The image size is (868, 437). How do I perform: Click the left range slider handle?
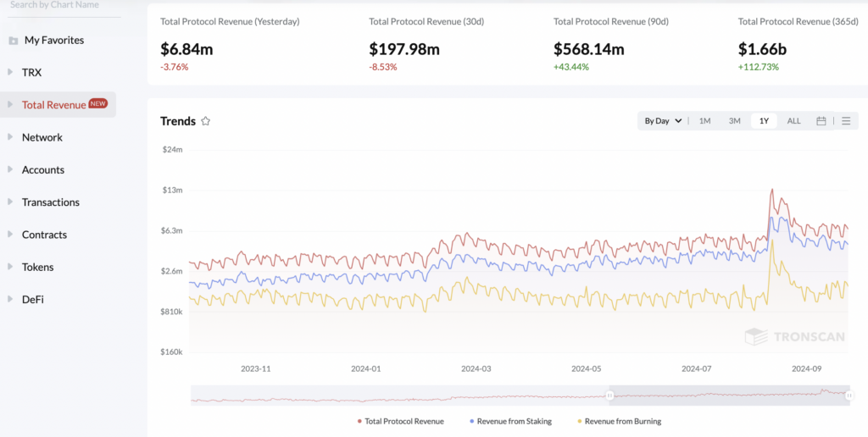609,396
